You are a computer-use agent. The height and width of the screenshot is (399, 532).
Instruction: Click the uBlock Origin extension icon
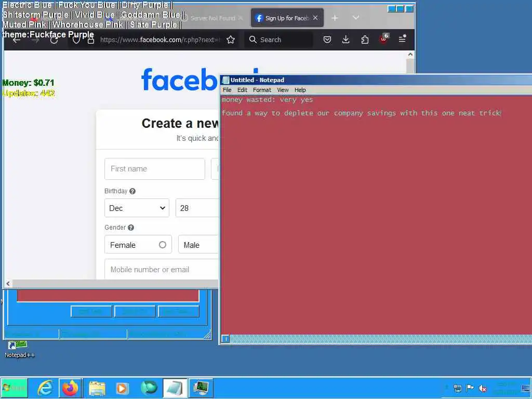(x=384, y=39)
